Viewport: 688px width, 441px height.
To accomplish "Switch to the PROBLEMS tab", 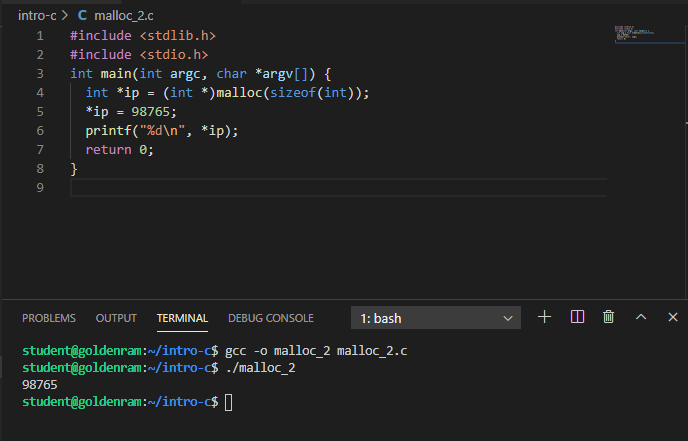I will pyautogui.click(x=49, y=318).
